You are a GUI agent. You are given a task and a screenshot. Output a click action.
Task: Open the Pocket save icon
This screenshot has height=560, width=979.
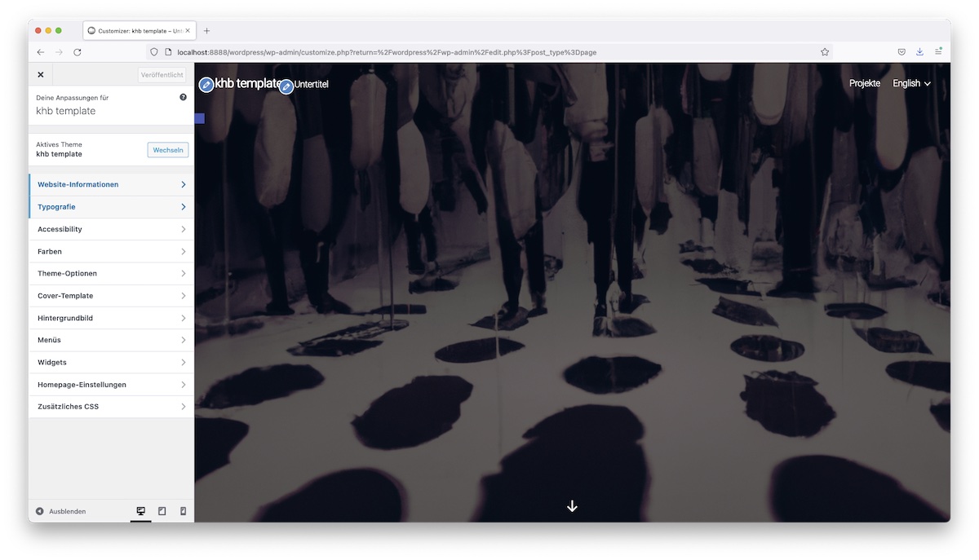(x=901, y=52)
